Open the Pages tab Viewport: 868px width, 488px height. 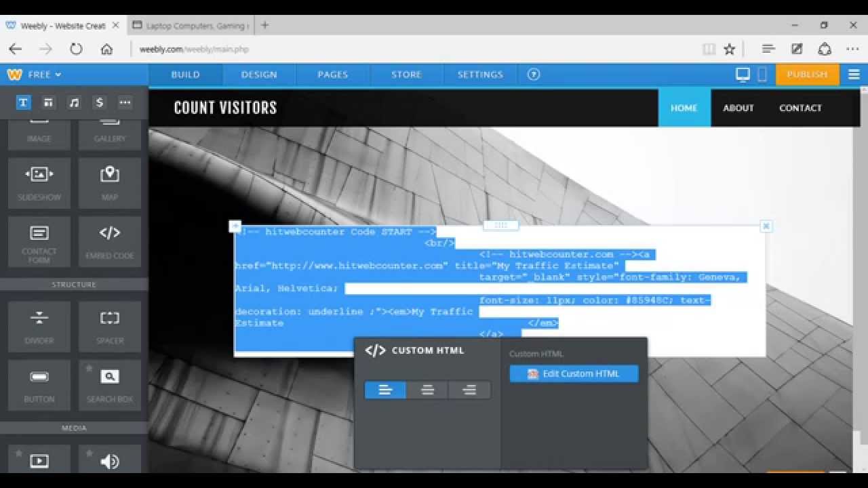[332, 75]
